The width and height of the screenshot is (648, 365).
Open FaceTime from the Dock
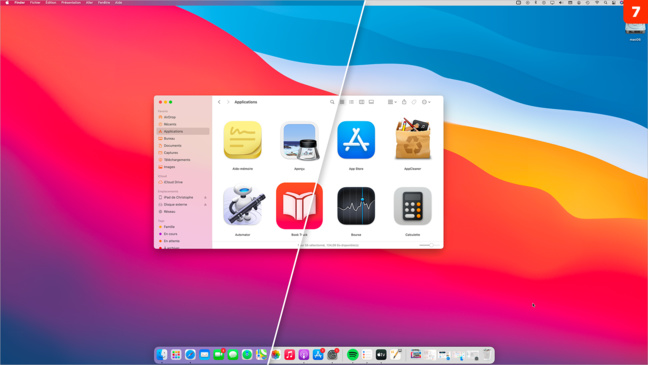219,354
